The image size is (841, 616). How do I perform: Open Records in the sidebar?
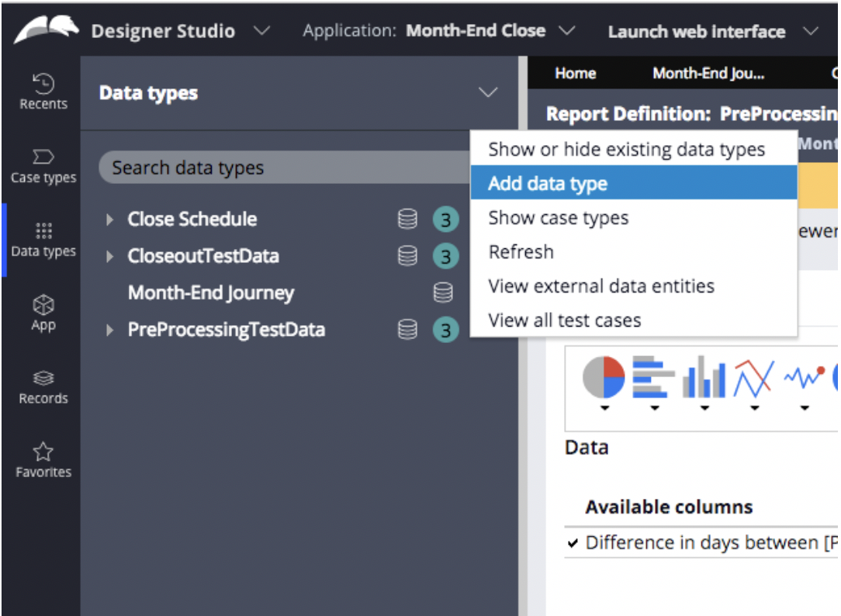(x=43, y=388)
